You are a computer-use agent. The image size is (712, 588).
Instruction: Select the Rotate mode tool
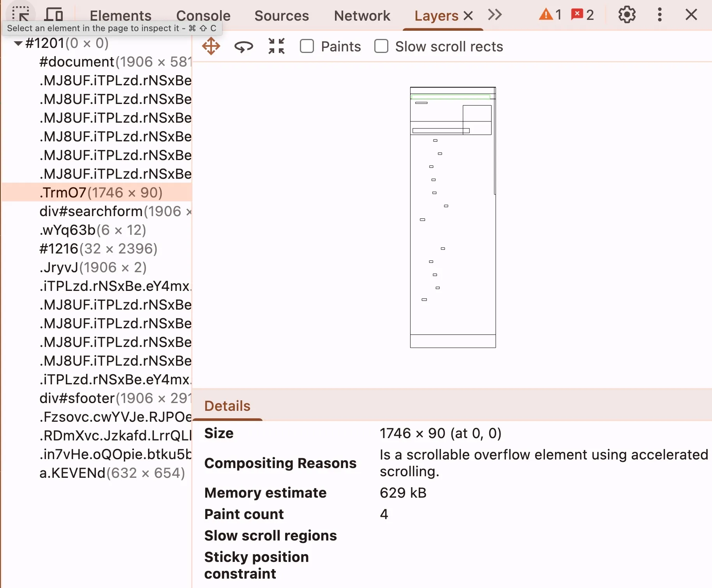point(244,46)
